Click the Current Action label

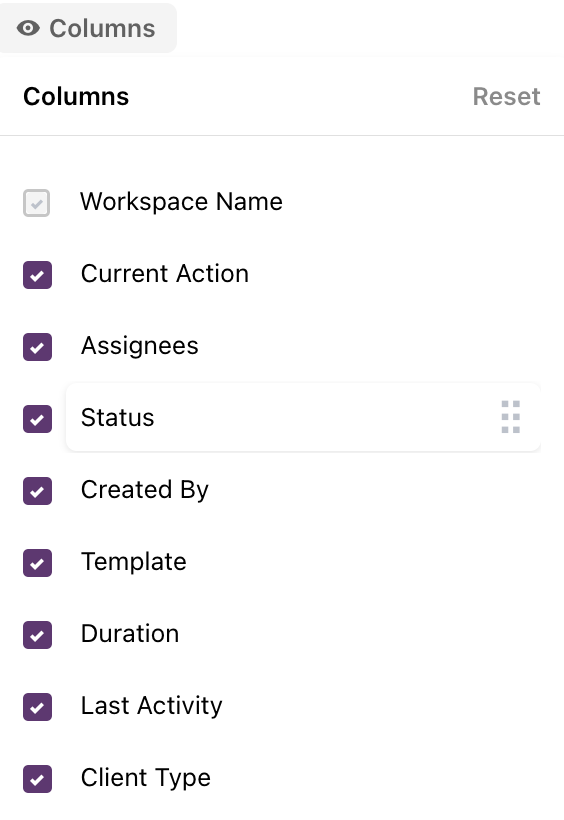pos(165,274)
